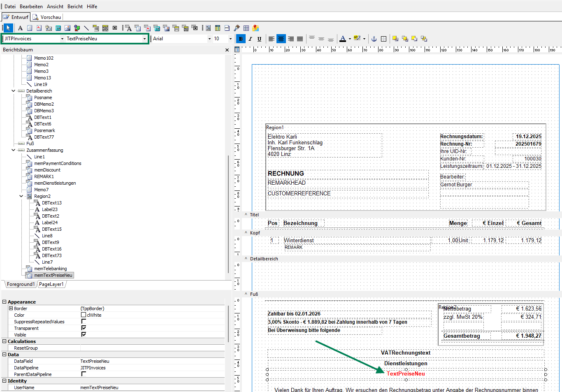The image size is (562, 392).
Task: Underline the selected text
Action: click(x=259, y=39)
